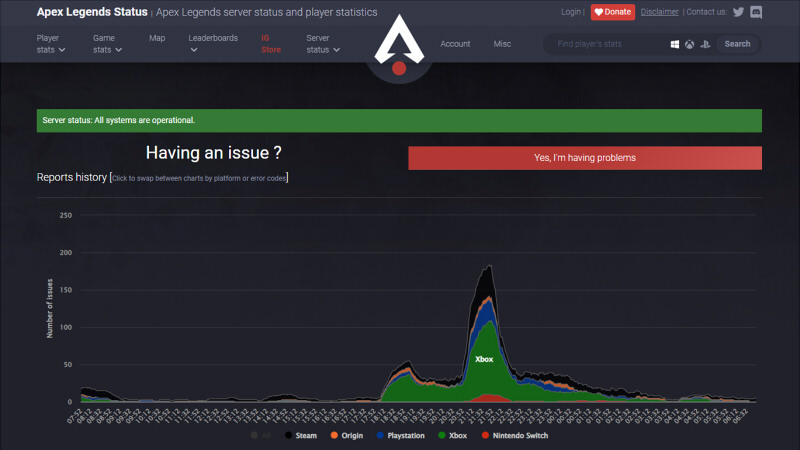Click the Apex Legends Status title

point(92,12)
